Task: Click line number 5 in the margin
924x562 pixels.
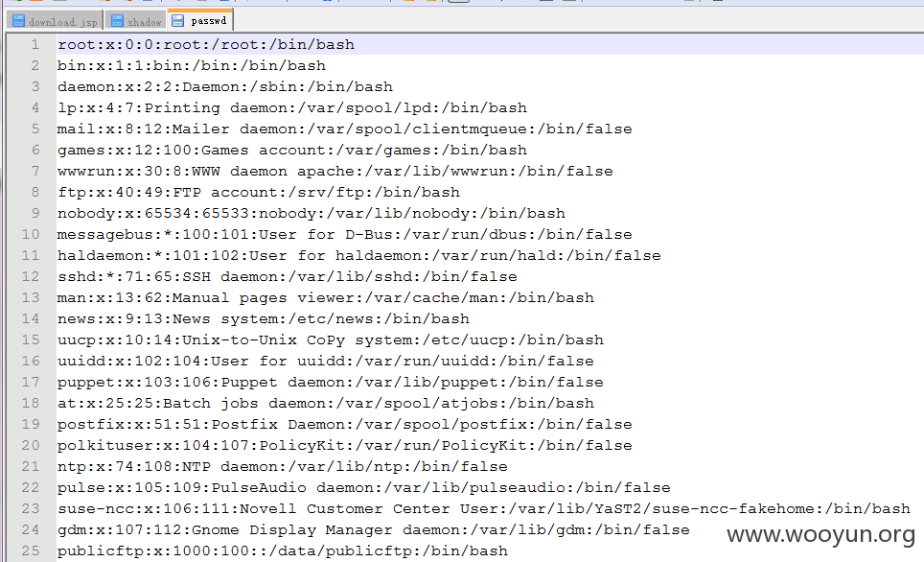Action: point(35,129)
